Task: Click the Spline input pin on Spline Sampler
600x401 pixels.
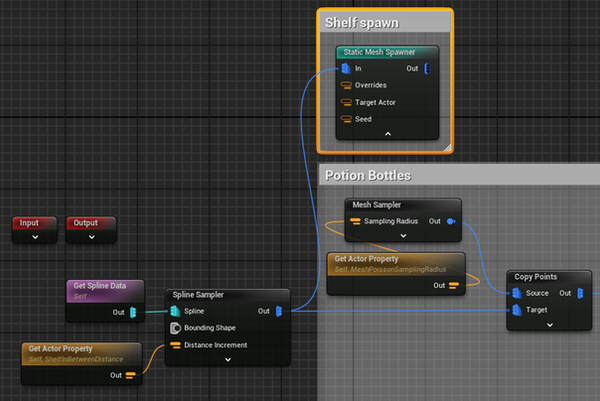Action: coord(175,311)
